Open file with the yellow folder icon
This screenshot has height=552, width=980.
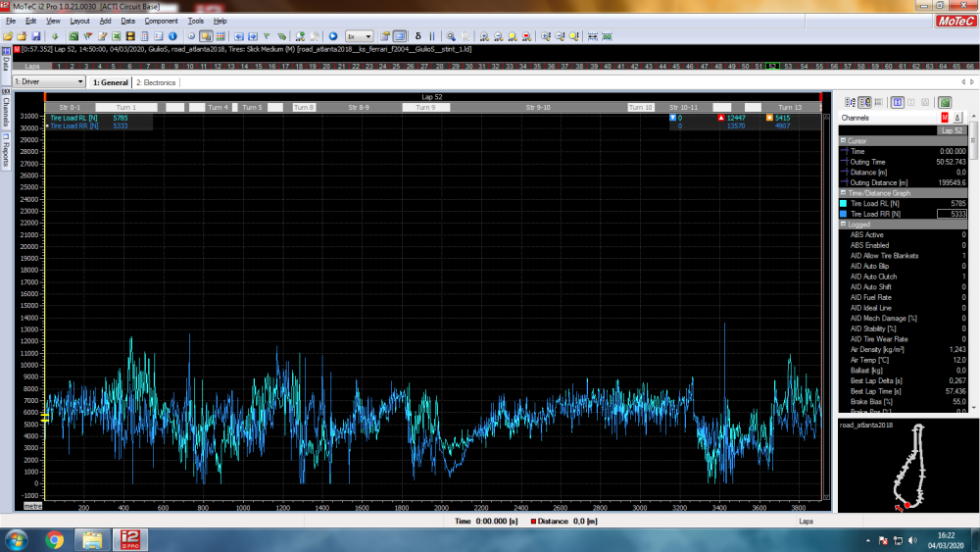(8, 36)
